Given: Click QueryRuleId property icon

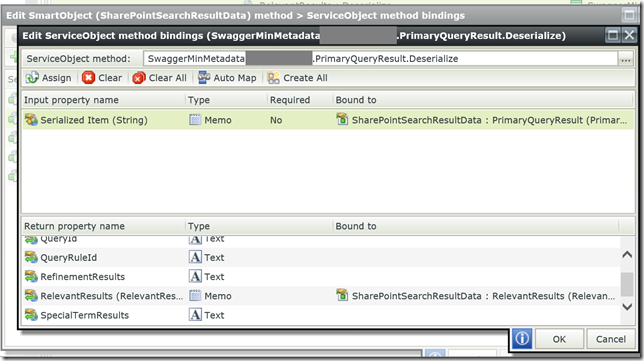Looking at the screenshot, I should tap(31, 257).
